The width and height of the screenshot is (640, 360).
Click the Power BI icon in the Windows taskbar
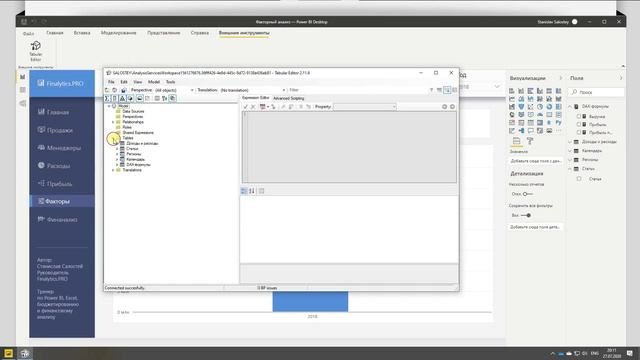coord(9,353)
